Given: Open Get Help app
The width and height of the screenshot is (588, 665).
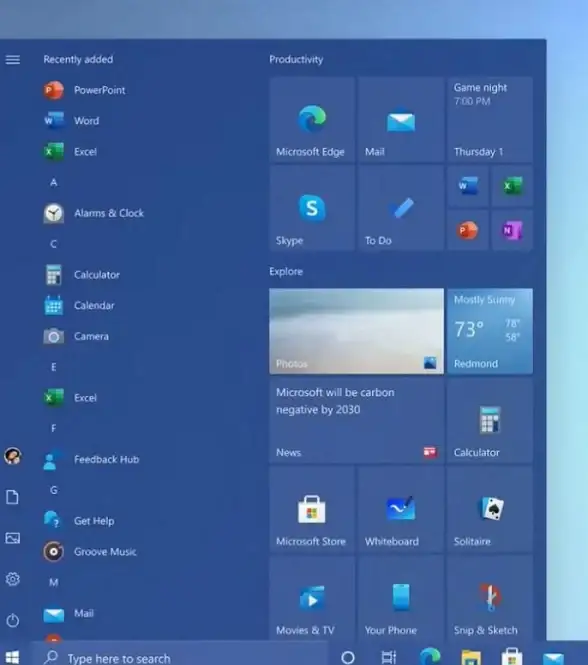Looking at the screenshot, I should point(79,521).
